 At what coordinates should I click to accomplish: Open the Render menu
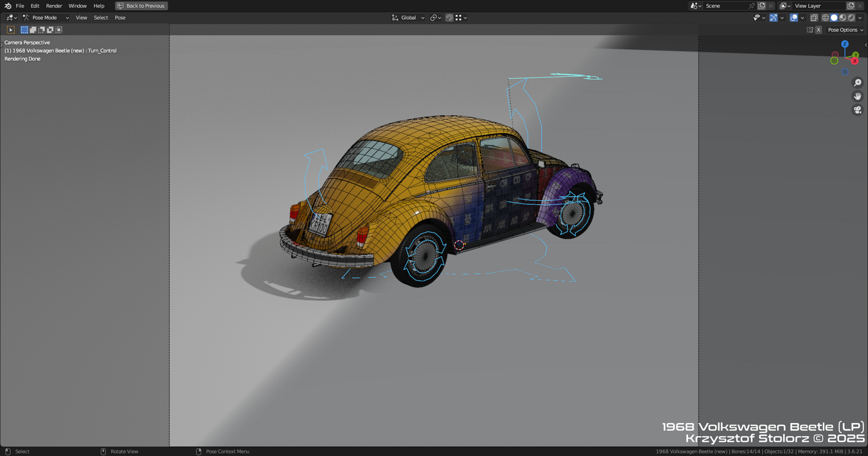point(54,6)
